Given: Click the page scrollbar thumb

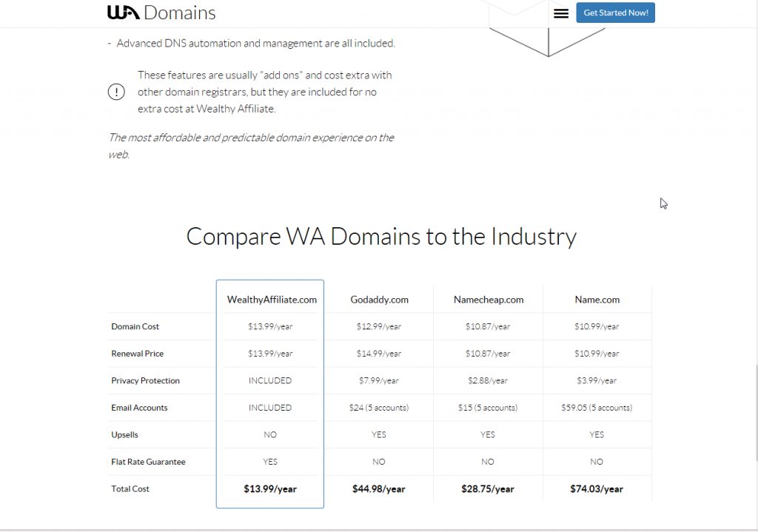Looking at the screenshot, I should pos(757,413).
